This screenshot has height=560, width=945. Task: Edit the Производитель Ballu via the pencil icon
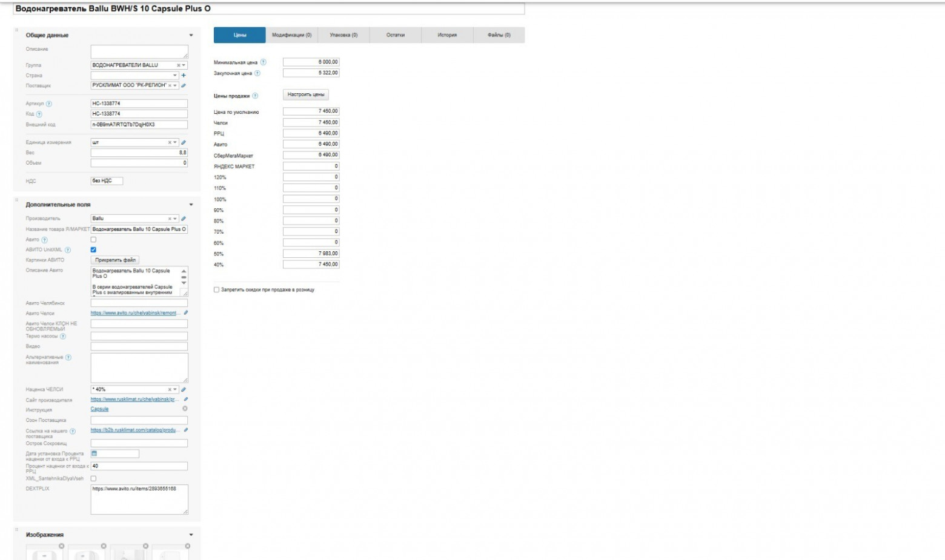tap(184, 219)
